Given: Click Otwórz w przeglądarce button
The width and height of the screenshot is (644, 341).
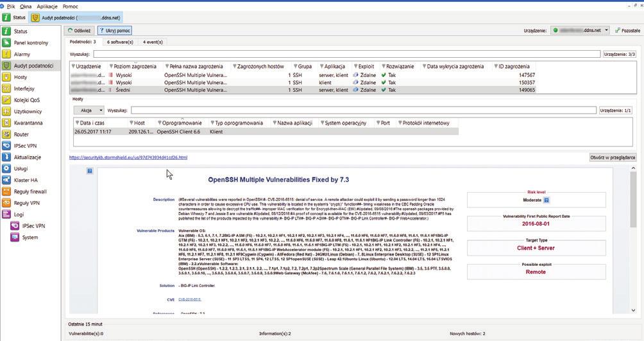Looking at the screenshot, I should tap(613, 157).
